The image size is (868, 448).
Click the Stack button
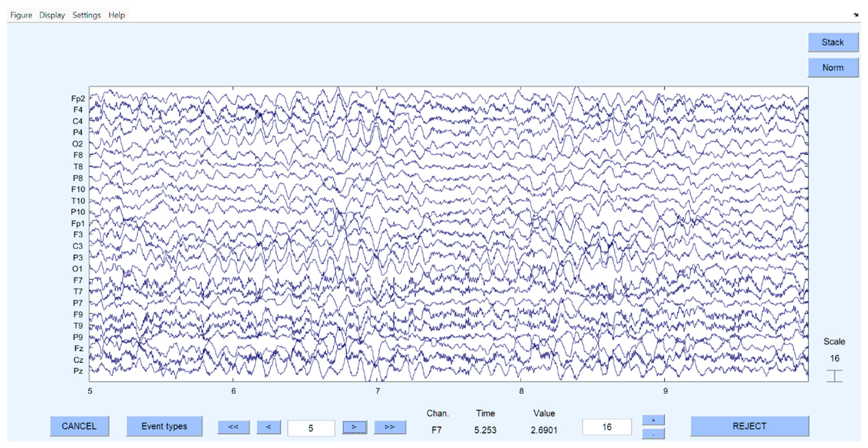pos(832,42)
